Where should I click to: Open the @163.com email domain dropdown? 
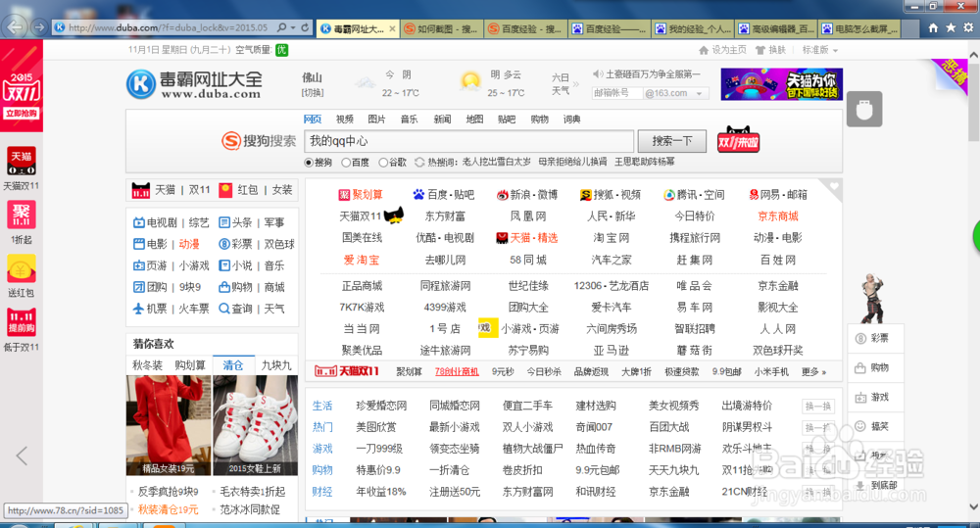tap(699, 94)
